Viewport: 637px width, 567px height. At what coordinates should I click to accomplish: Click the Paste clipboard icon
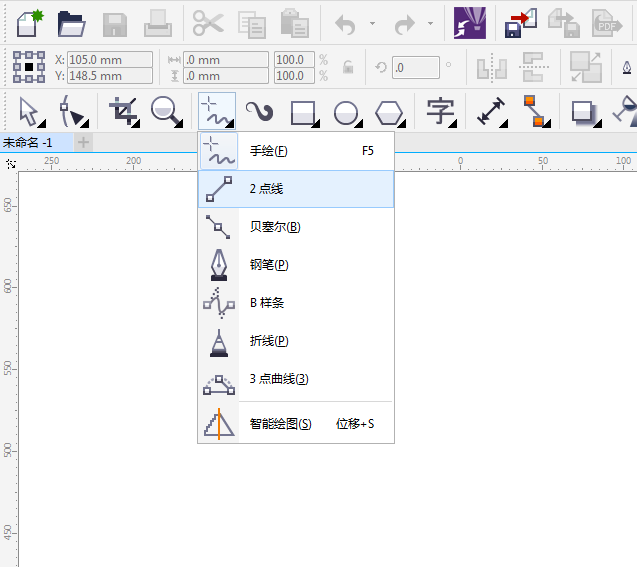pyautogui.click(x=295, y=24)
